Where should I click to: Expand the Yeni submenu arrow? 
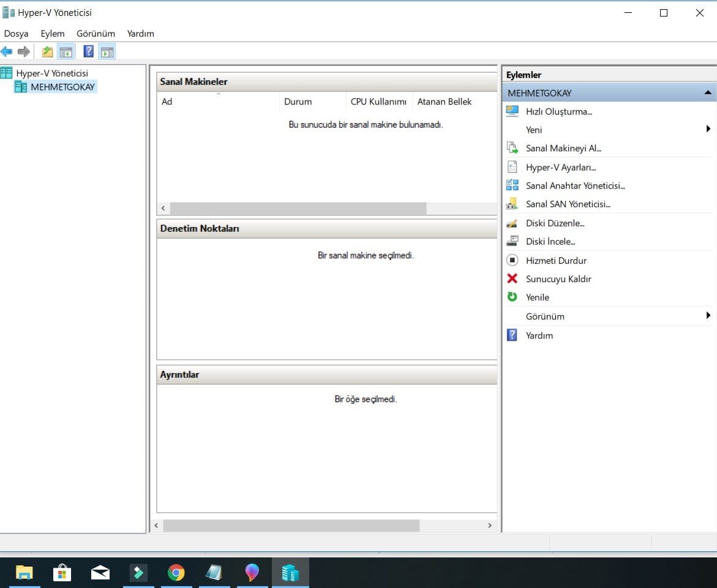708,129
